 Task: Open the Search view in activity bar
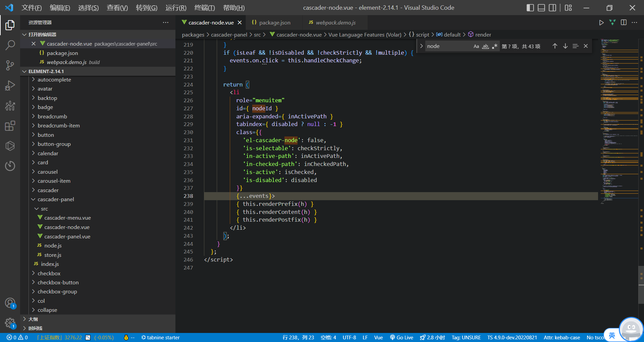10,45
